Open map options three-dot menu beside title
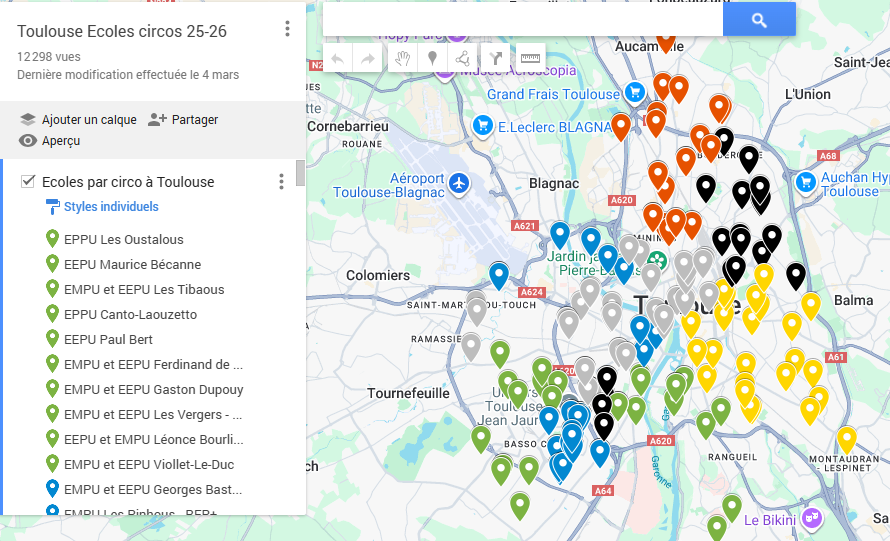Screen dimensions: 890x541 pos(287,29)
